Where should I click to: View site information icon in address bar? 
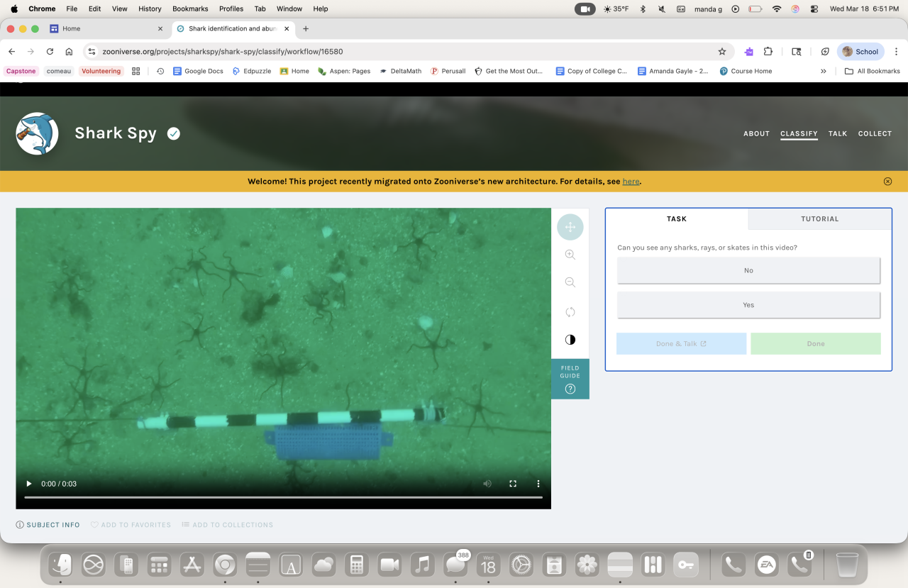coord(91,52)
